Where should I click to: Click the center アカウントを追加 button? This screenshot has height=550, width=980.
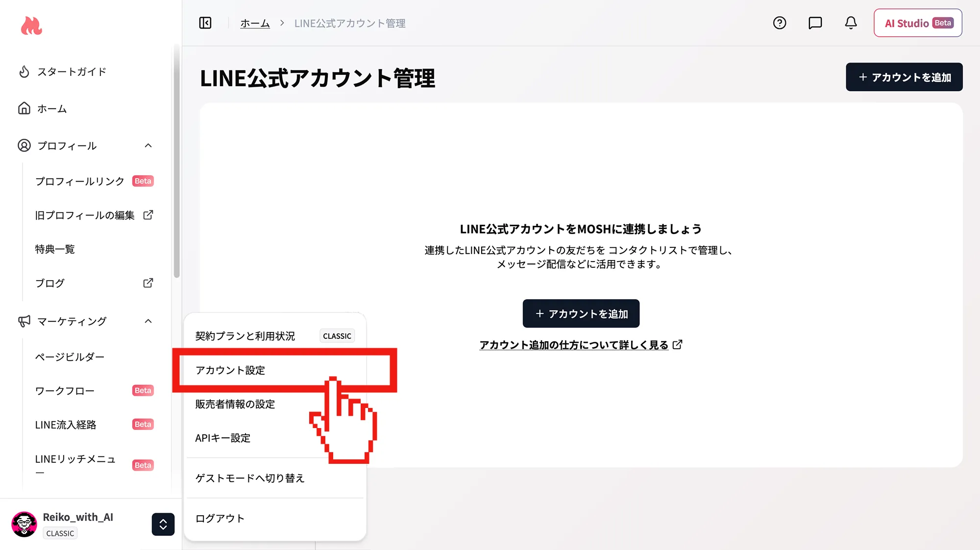581,313
